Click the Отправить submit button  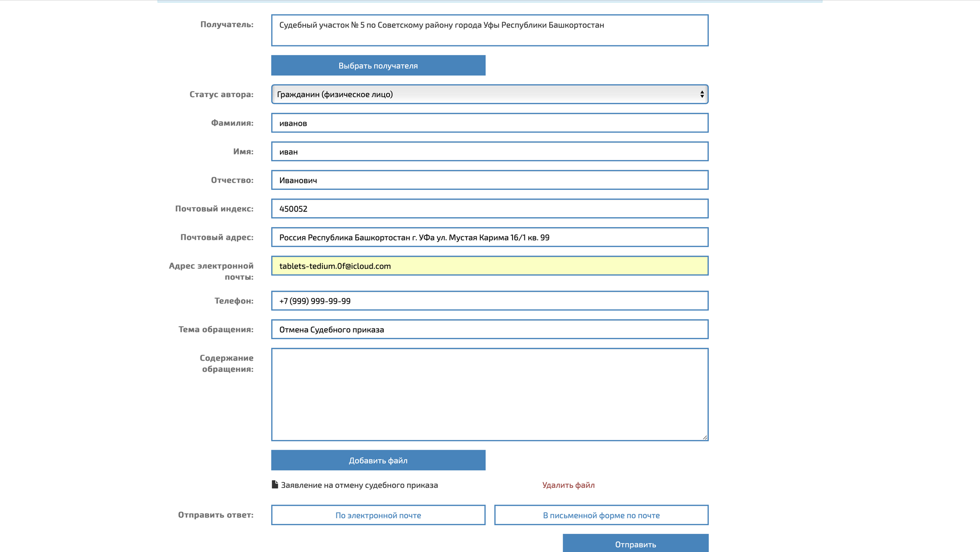(x=635, y=544)
